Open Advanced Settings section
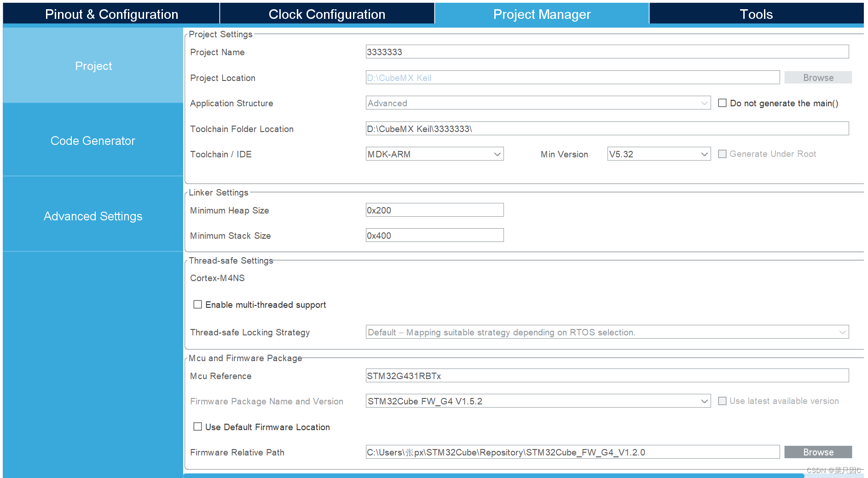Screen dimensions: 868x478 pyautogui.click(x=93, y=216)
